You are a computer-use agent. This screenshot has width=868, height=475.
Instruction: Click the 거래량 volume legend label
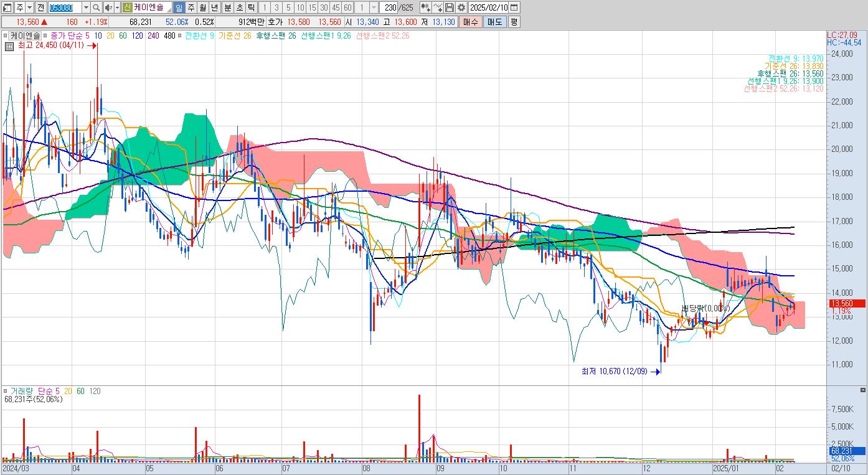(x=22, y=391)
